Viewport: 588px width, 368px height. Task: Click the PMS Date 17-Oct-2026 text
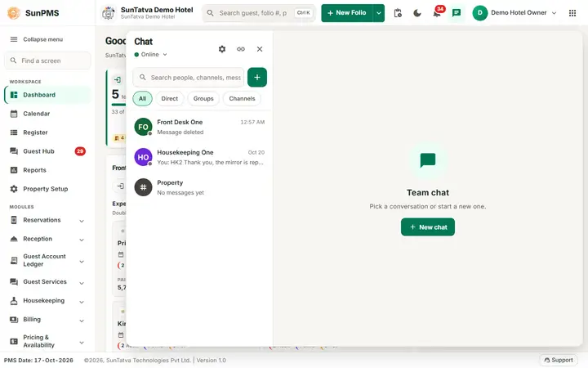(38, 360)
